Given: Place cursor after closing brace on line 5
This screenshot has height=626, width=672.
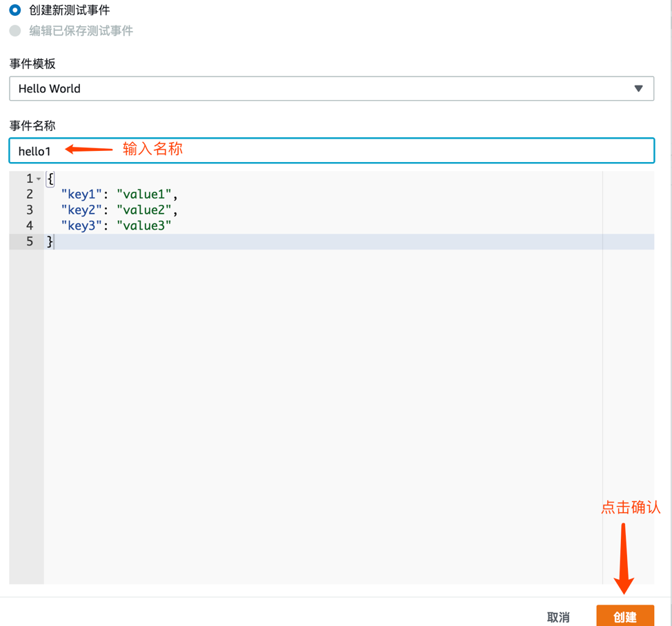Looking at the screenshot, I should (x=55, y=241).
